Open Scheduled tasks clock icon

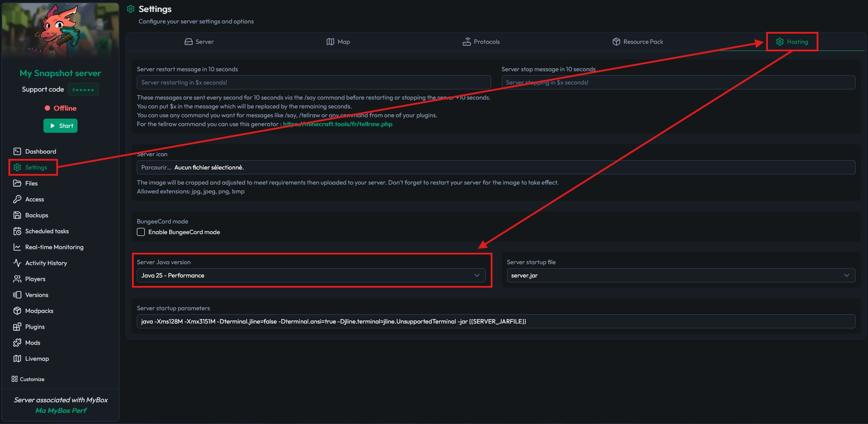tap(17, 231)
